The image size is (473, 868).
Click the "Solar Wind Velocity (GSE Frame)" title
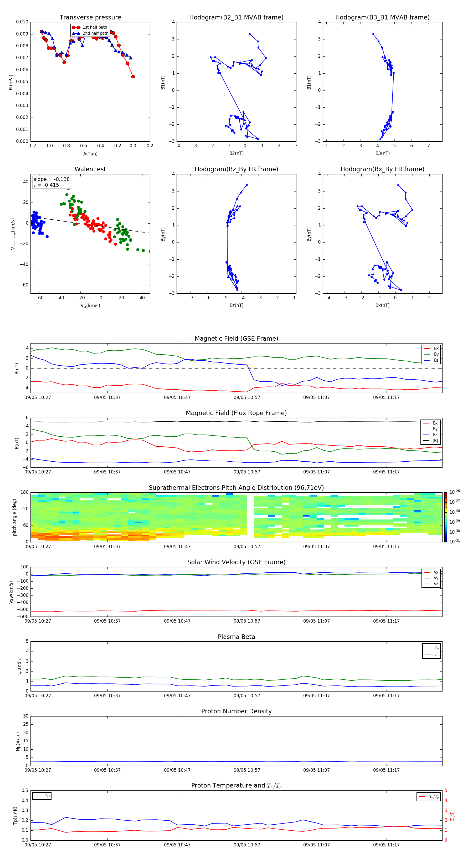[x=236, y=562]
